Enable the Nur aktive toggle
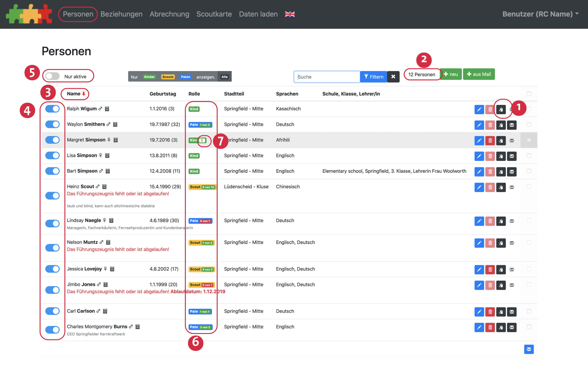 coord(52,76)
